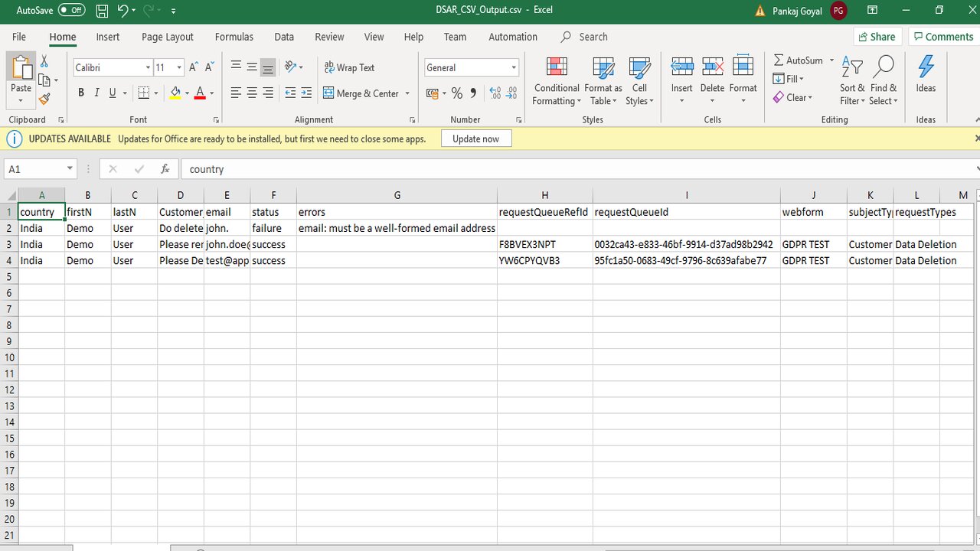Click the Insert Function fx icon

(165, 169)
